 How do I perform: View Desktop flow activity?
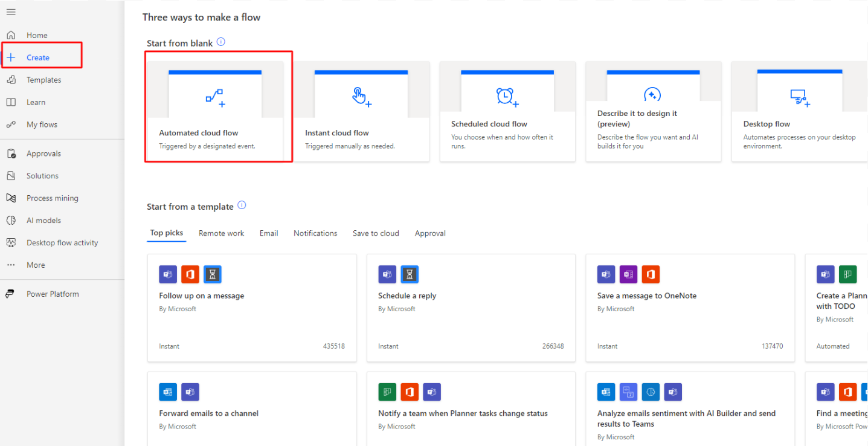[62, 242]
